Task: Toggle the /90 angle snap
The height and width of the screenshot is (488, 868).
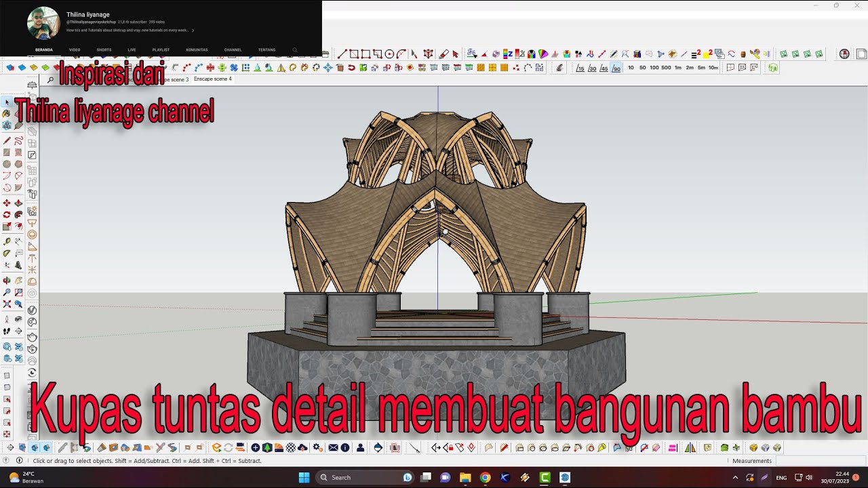Action: point(616,68)
